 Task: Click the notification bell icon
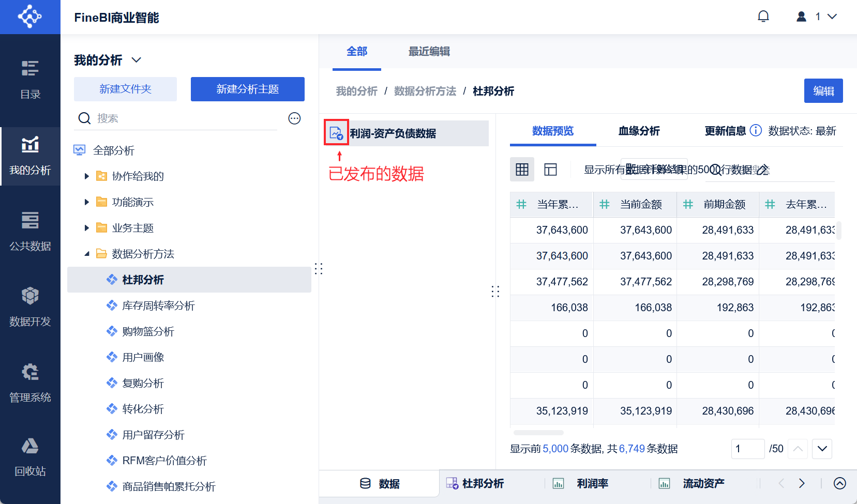763,17
